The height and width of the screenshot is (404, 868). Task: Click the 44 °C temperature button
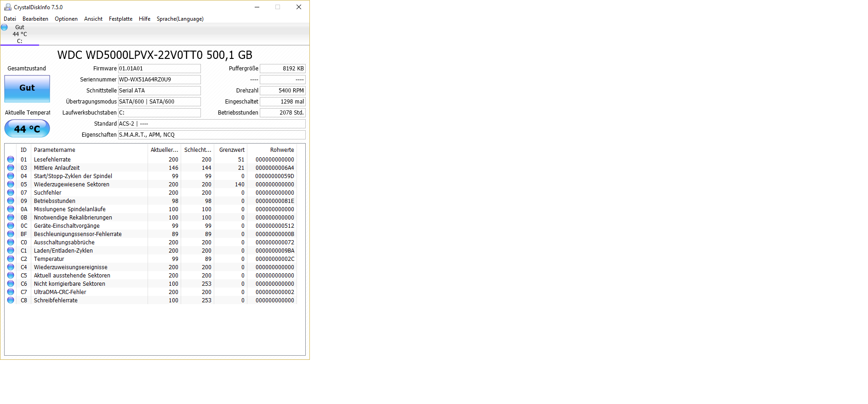(x=27, y=128)
